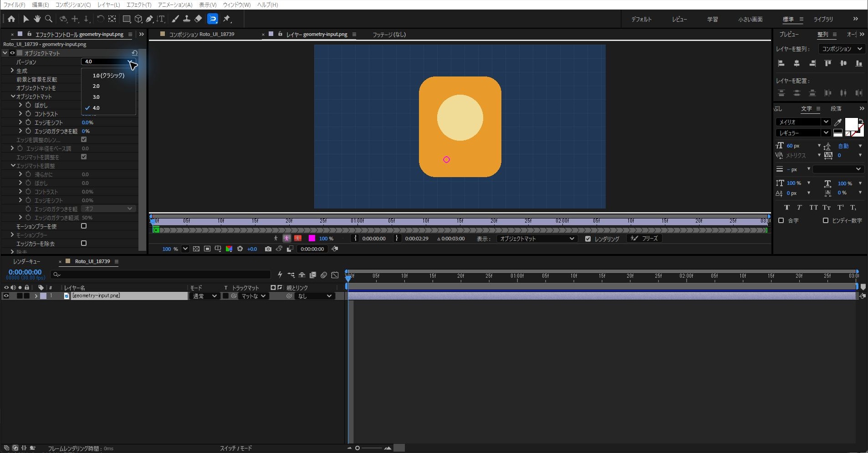Take a snapshot with the camera icon
This screenshot has width=868, height=453.
coord(268,249)
